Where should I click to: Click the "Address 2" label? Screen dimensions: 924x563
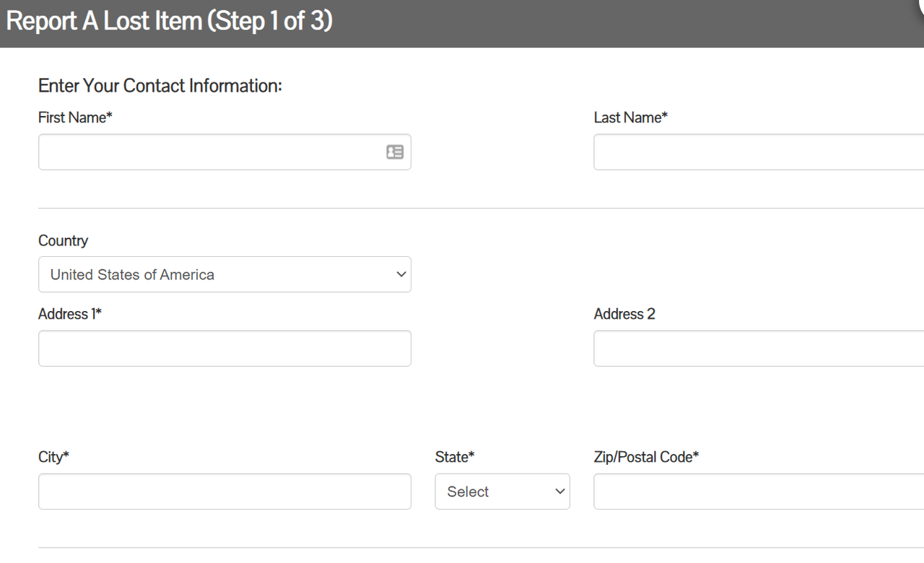click(624, 314)
